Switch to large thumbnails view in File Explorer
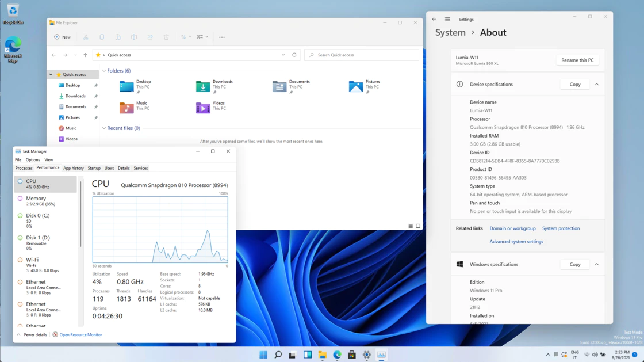 418,226
